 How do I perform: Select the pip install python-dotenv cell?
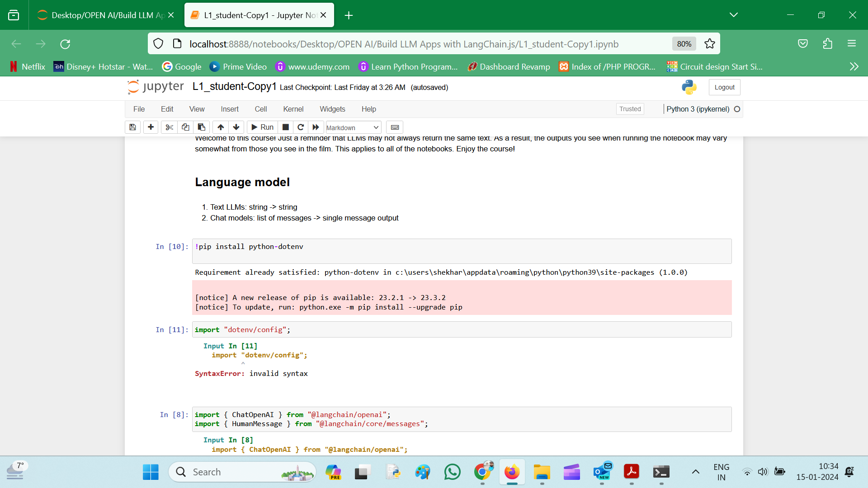click(x=462, y=251)
